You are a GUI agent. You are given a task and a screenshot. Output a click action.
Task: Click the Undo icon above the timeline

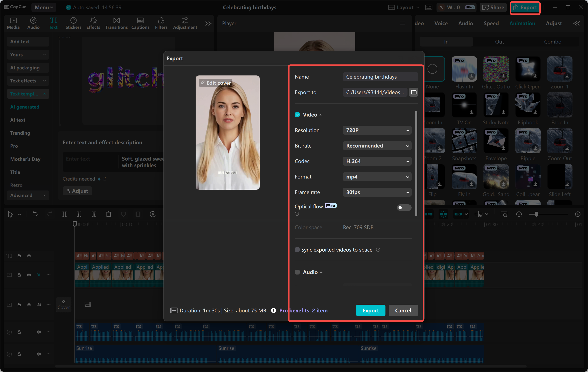(35, 214)
